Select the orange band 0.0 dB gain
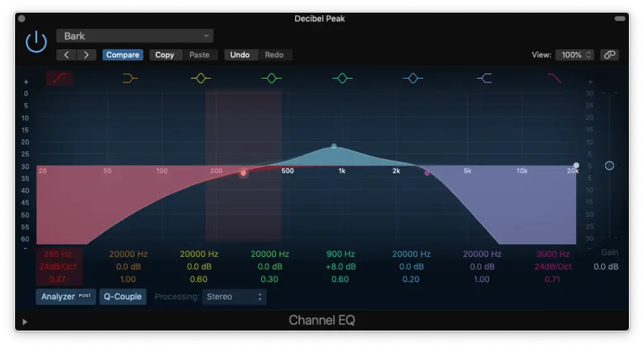Screen dimensions: 644x348 click(x=128, y=267)
